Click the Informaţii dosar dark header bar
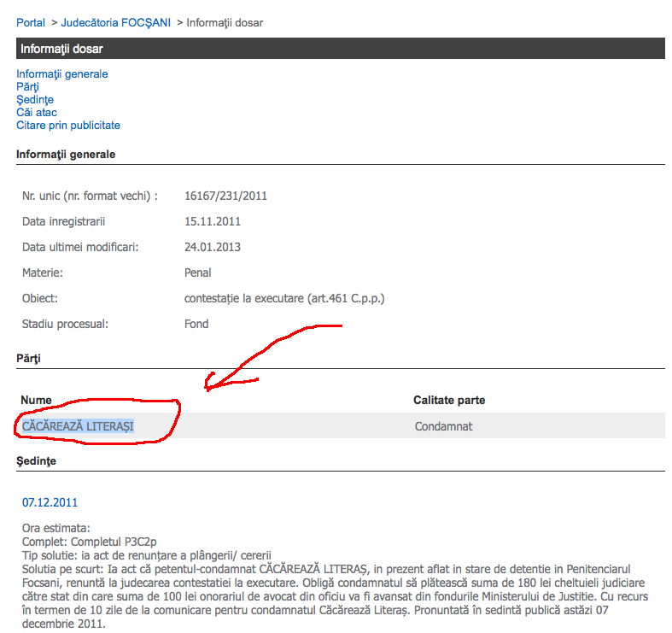672x633 pixels. pos(341,49)
